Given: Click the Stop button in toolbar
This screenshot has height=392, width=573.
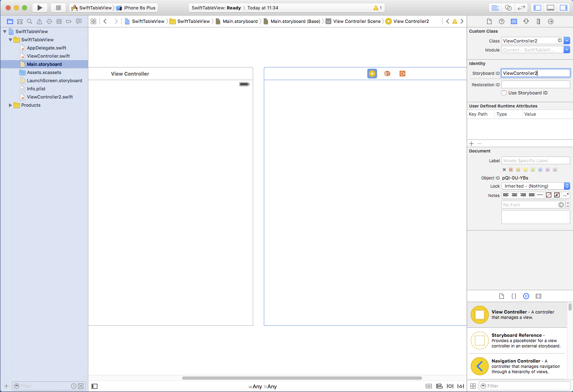Looking at the screenshot, I should click(58, 8).
